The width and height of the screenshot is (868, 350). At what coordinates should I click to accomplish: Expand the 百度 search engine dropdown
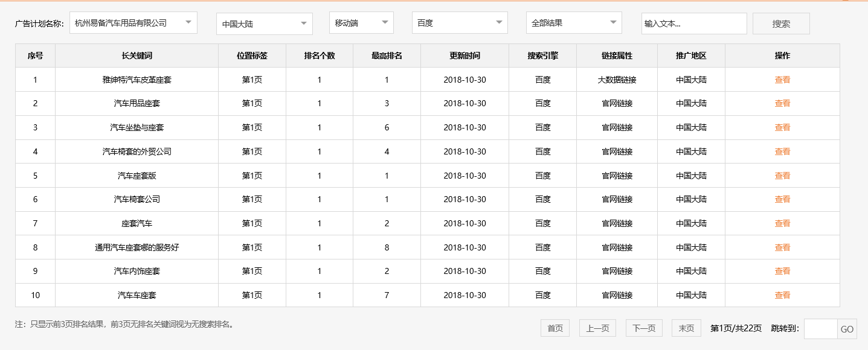[x=459, y=23]
